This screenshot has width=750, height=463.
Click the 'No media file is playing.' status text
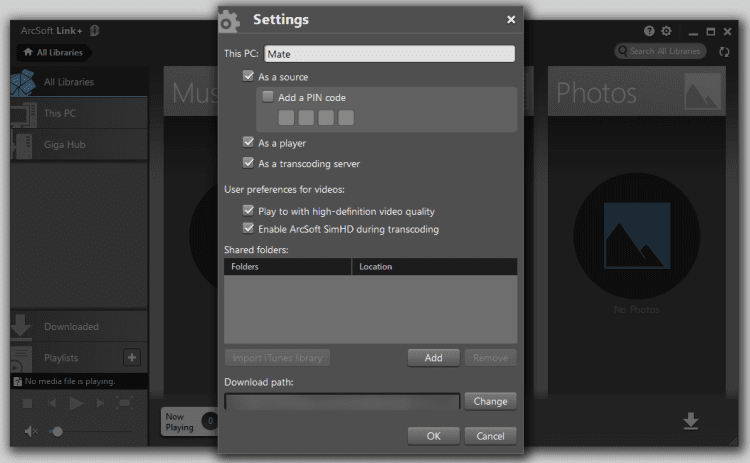70,381
